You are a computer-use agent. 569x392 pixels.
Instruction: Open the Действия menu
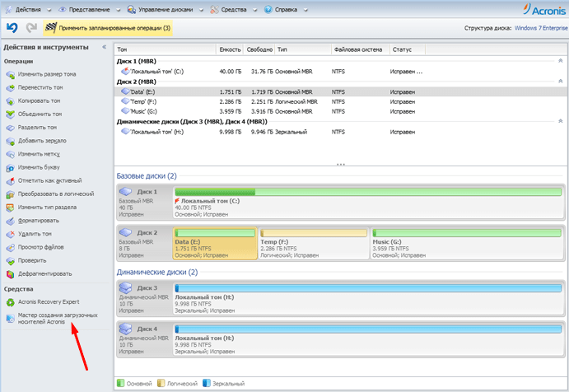point(28,10)
